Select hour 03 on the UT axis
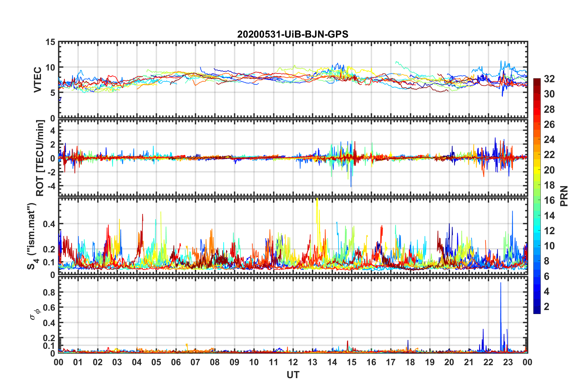Viewport: 586px width, 392px height. pos(117,362)
